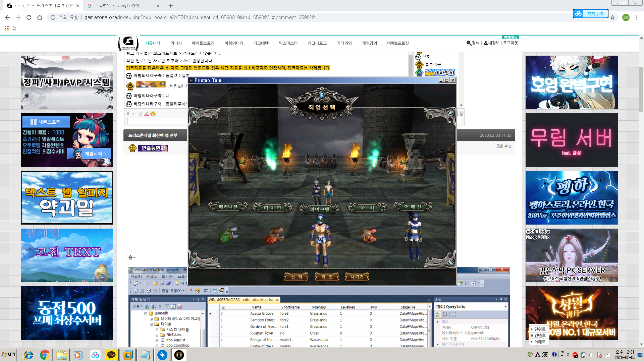Open the 메이플스토리 menu

pos(203,43)
